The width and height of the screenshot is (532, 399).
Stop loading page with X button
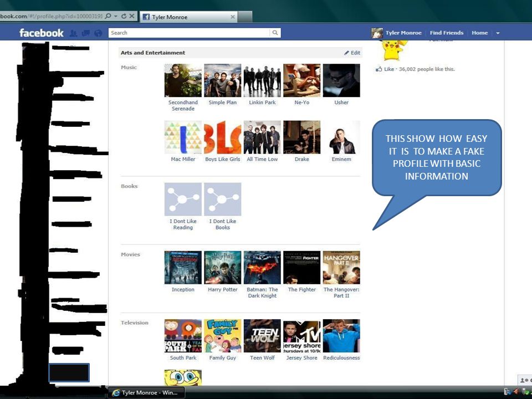(132, 16)
